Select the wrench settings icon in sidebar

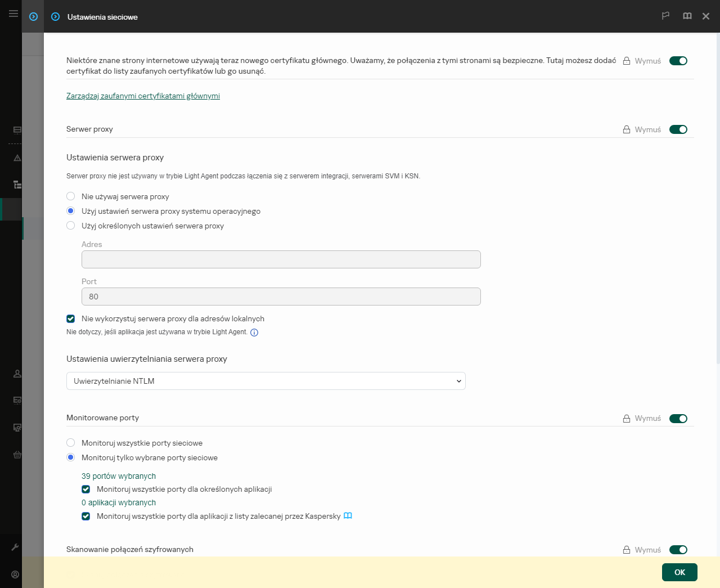(16, 546)
